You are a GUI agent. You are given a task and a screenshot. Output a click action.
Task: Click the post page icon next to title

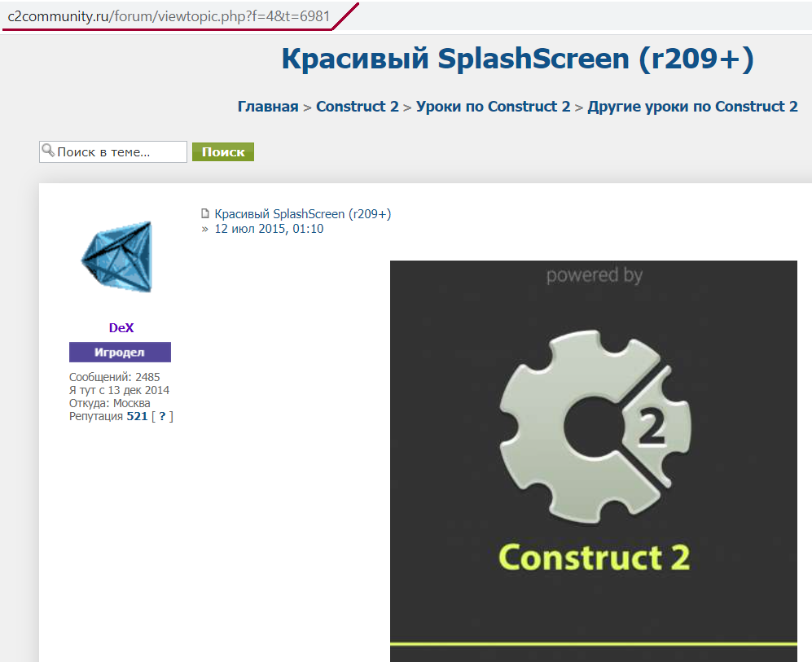coord(205,213)
